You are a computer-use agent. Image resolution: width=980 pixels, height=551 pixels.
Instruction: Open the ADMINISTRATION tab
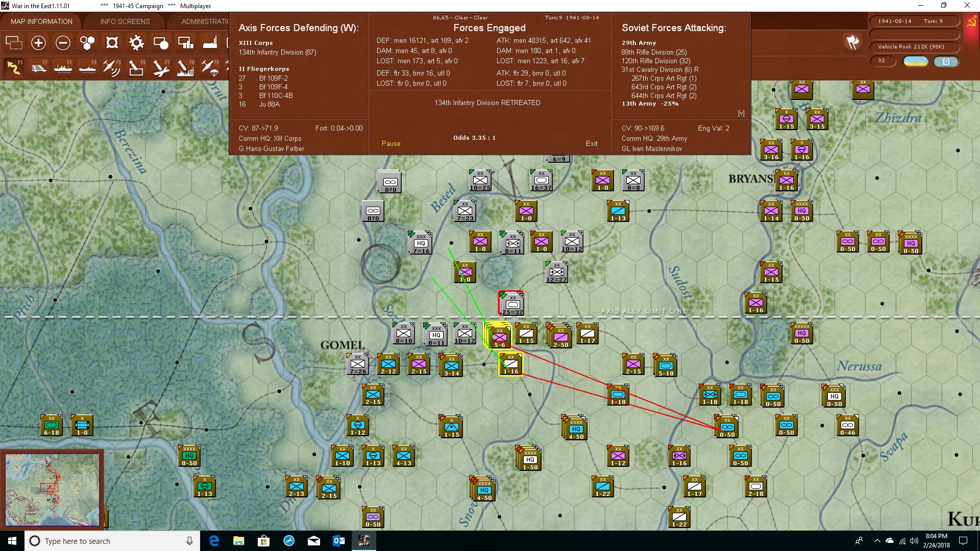click(x=204, y=21)
